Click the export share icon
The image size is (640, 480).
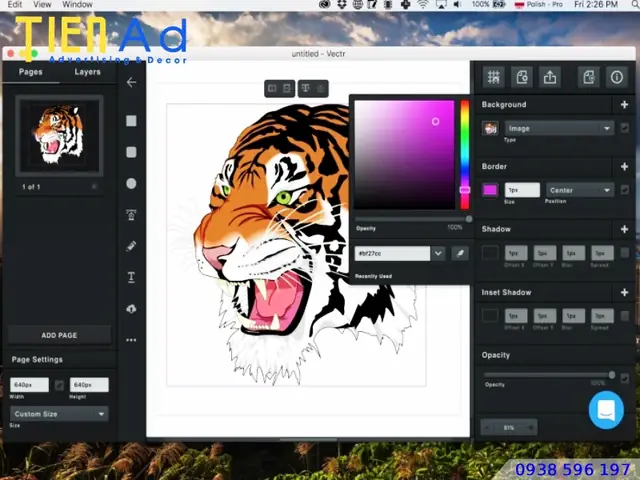(550, 77)
